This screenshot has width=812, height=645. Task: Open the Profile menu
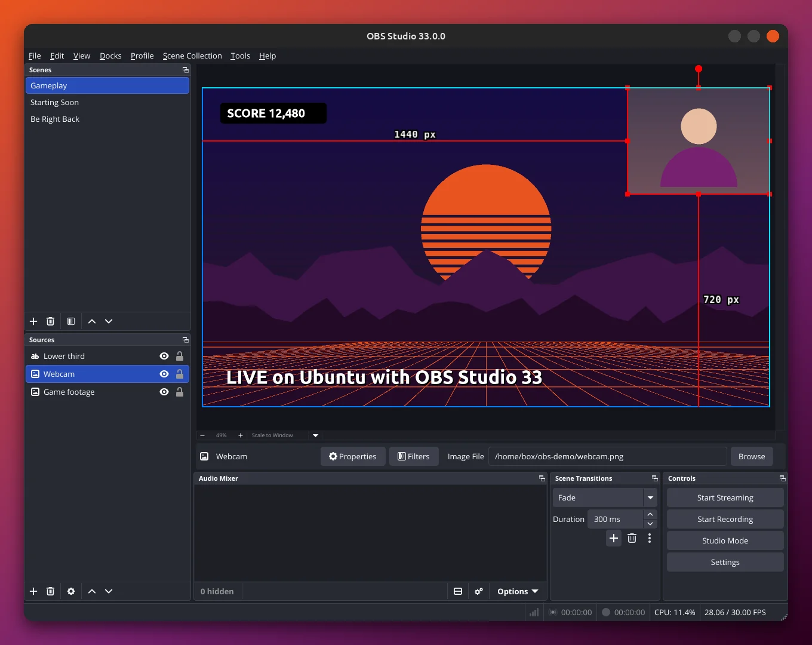[142, 56]
